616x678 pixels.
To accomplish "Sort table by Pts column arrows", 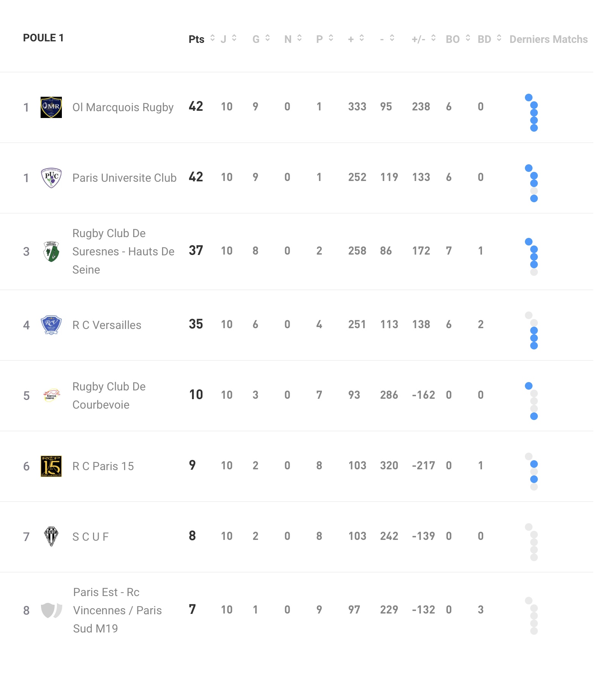I will click(x=213, y=38).
